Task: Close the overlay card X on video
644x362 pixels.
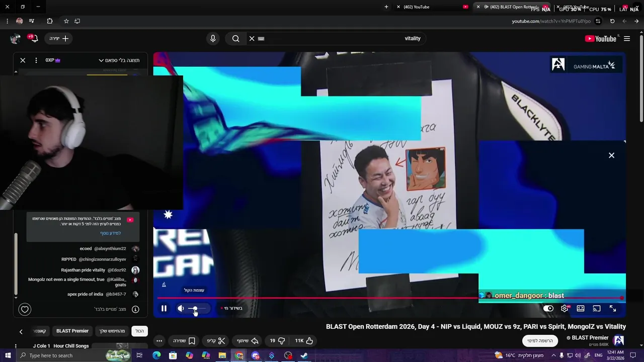Action: (611, 155)
